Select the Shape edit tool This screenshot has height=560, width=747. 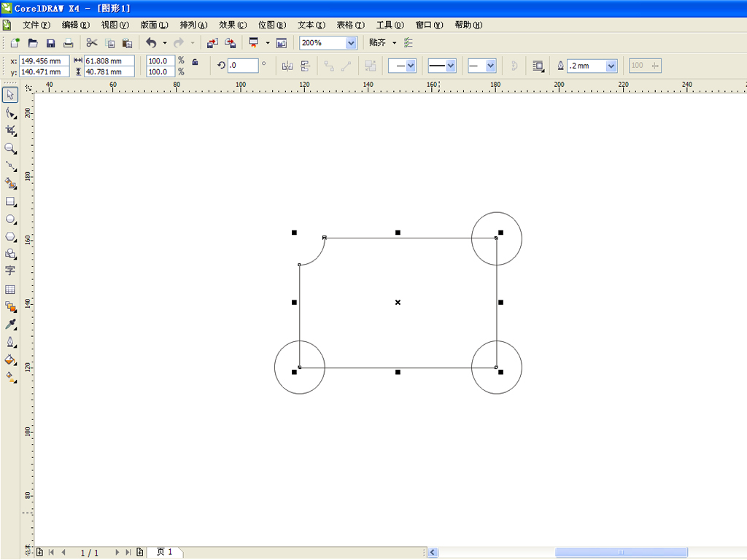10,113
